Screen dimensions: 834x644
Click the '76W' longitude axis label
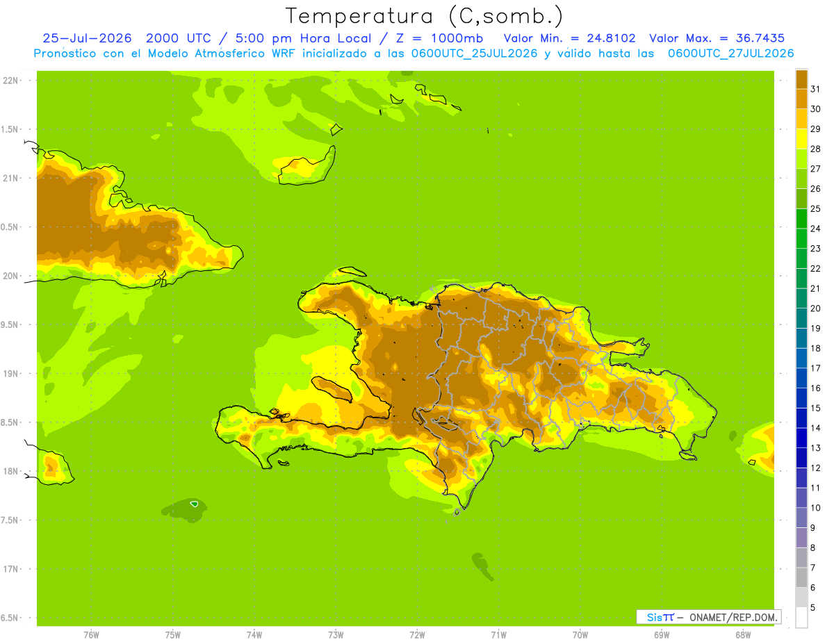coord(91,635)
